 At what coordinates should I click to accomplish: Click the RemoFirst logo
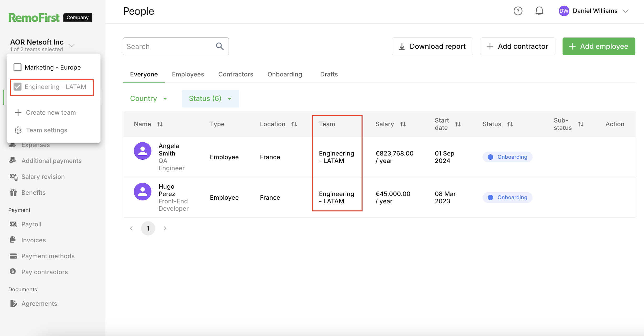click(x=34, y=18)
